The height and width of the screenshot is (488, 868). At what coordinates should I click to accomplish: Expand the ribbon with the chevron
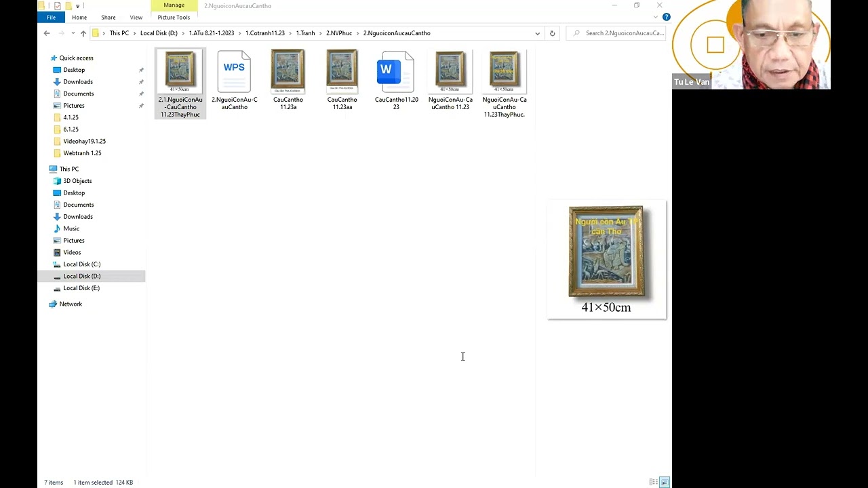pyautogui.click(x=656, y=17)
